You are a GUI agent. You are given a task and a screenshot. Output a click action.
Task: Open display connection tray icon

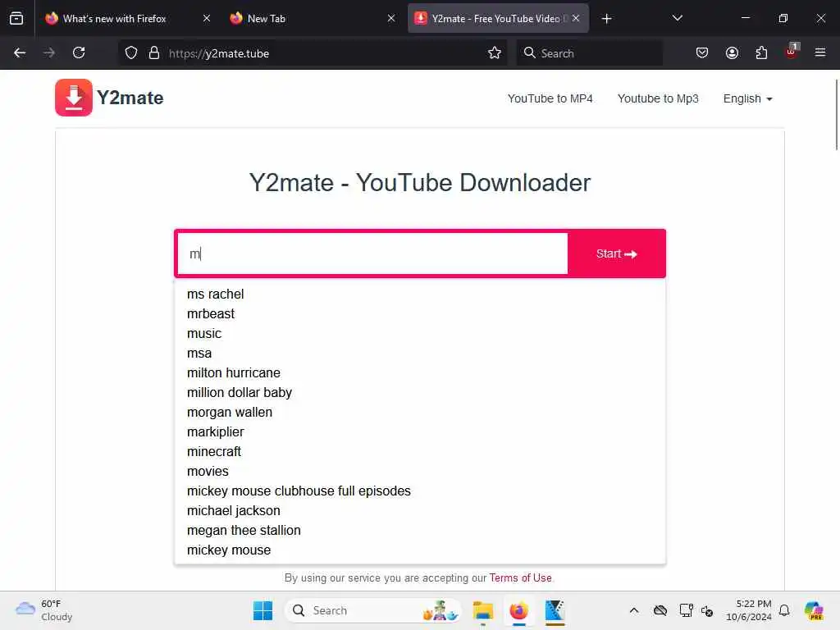coord(686,610)
